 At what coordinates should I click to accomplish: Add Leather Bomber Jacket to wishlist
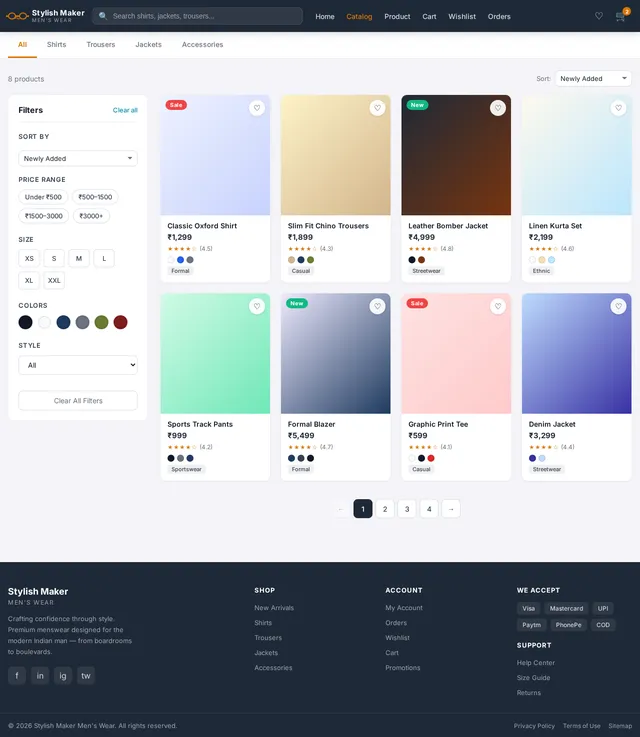(498, 108)
